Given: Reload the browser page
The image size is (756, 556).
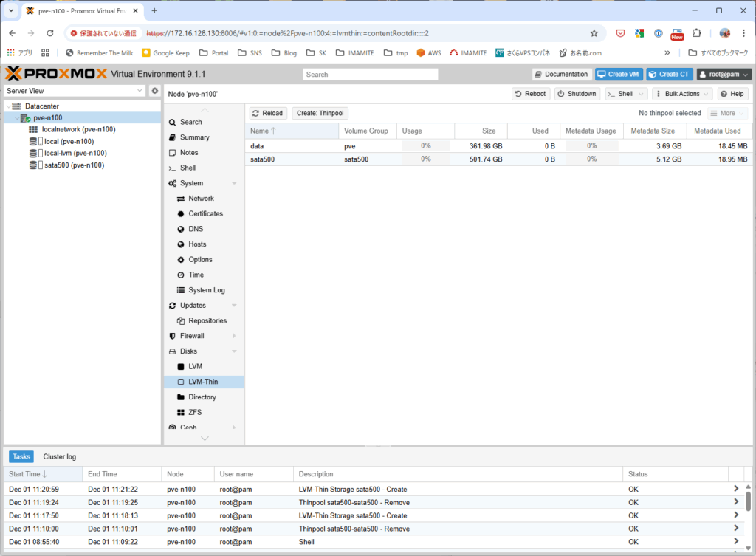Looking at the screenshot, I should (x=50, y=33).
